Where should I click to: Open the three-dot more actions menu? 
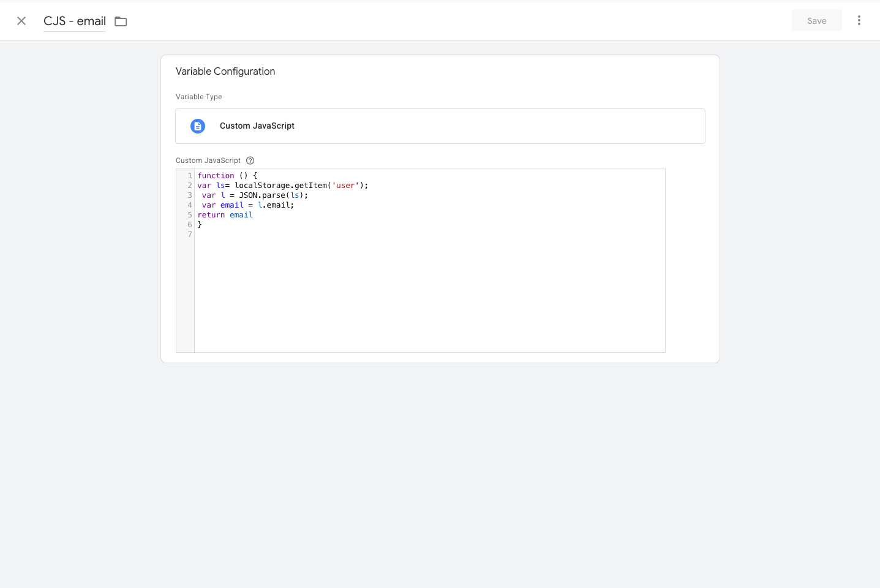[859, 21]
